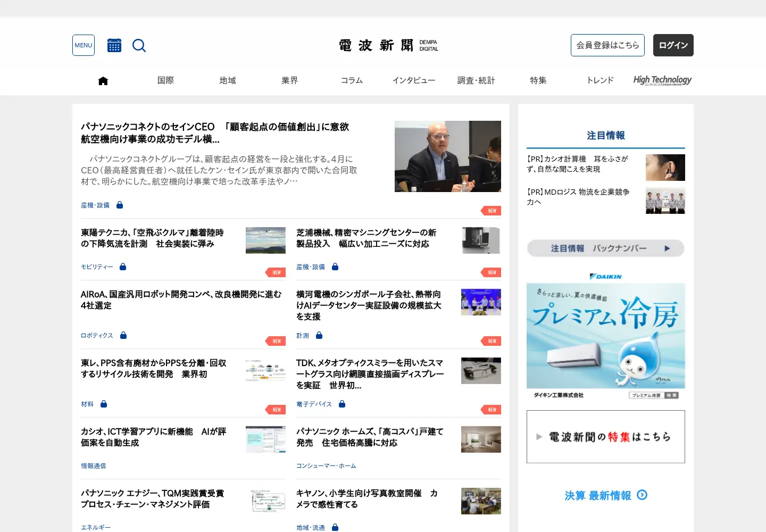Click the エネルギー category tag
Image resolution: width=766 pixels, height=532 pixels.
tap(96, 528)
